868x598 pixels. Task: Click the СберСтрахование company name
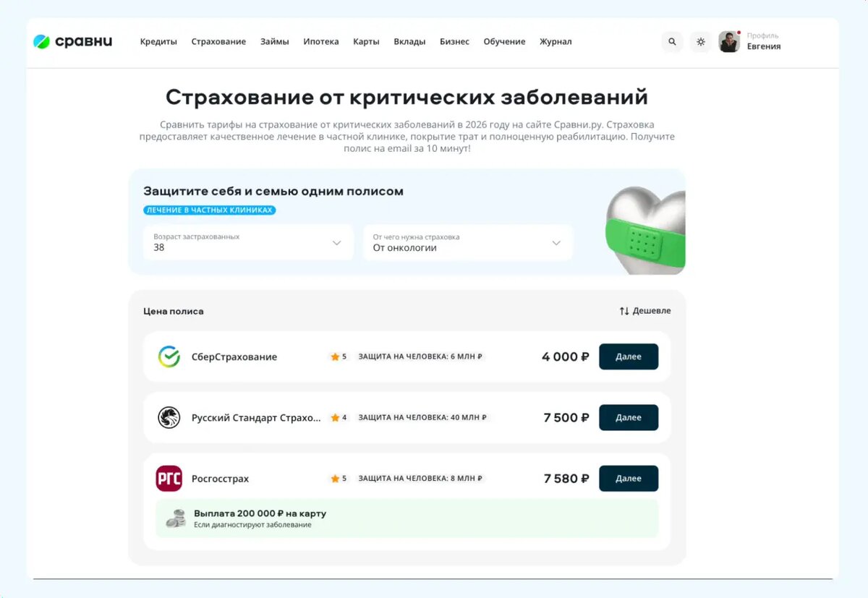pyautogui.click(x=234, y=356)
